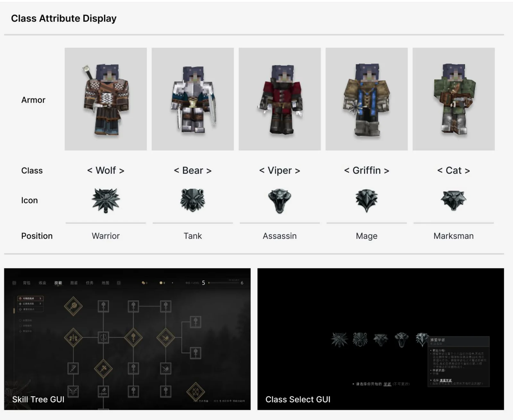Click the square skill node with circular-arrow sword
The width and height of the screenshot is (513, 420).
pyautogui.click(x=103, y=338)
